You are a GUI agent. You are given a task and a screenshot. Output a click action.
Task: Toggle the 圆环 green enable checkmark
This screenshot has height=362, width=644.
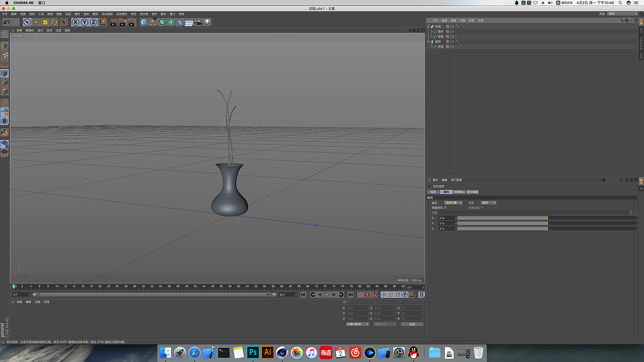[453, 31]
